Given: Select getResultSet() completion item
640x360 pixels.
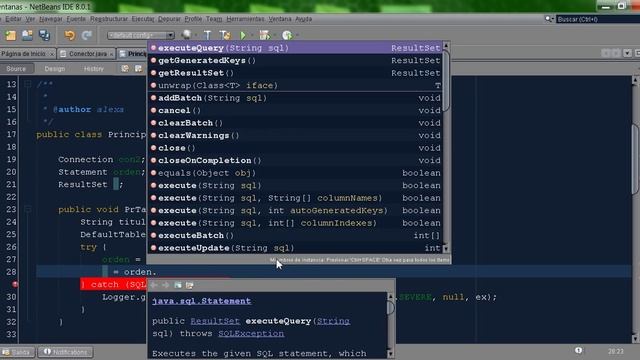Looking at the screenshot, I should tap(295, 73).
